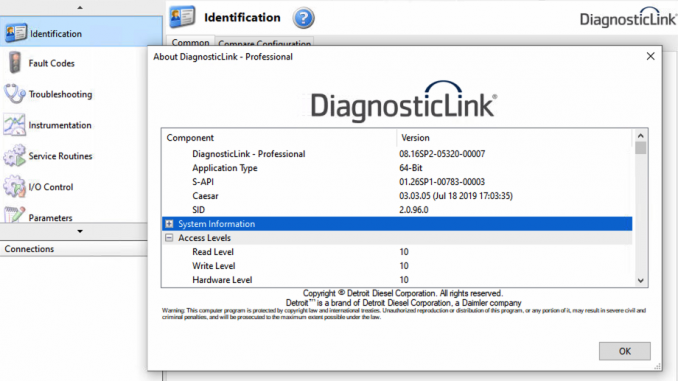Select the Application Type row
The width and height of the screenshot is (678, 381).
point(397,168)
